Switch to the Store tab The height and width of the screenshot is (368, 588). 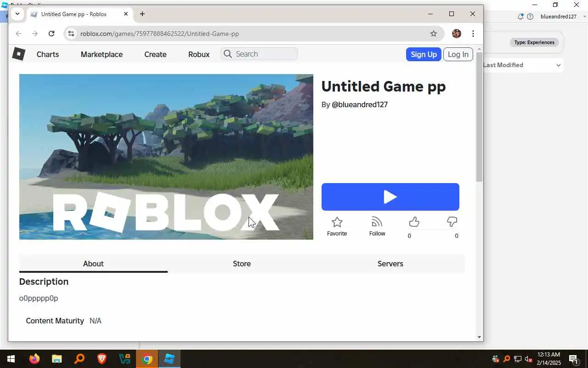point(242,264)
